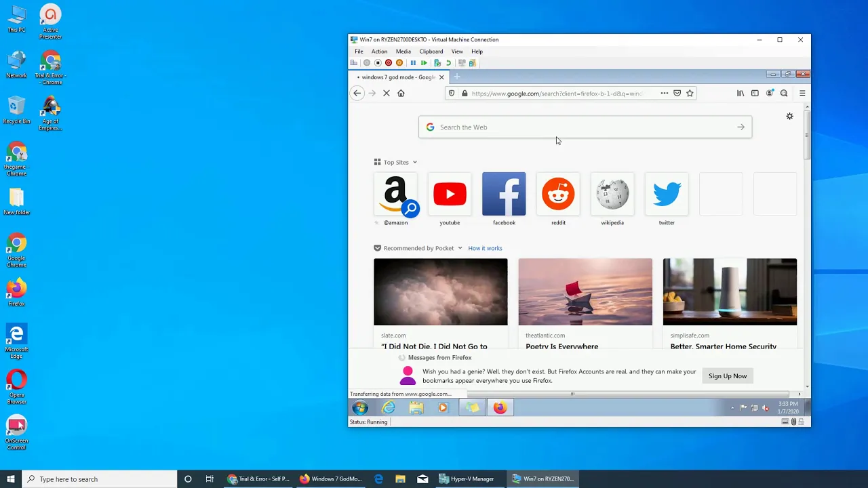Open a new Firefox tab with plus
The height and width of the screenshot is (488, 868).
click(x=456, y=77)
